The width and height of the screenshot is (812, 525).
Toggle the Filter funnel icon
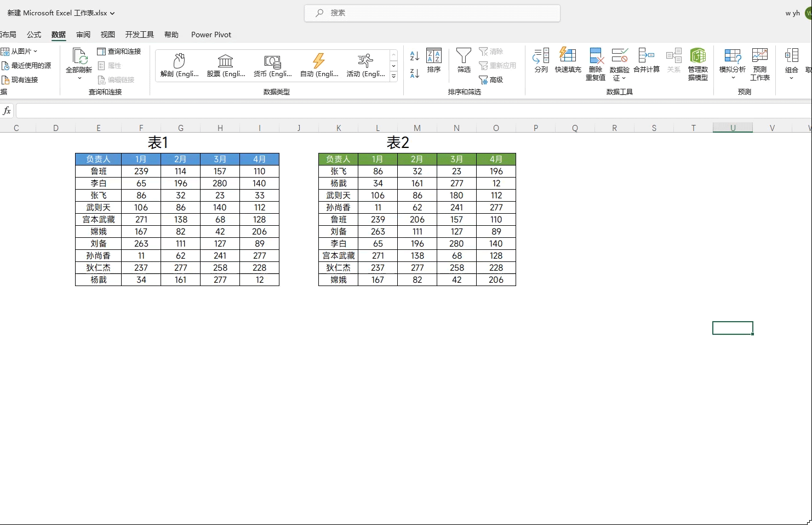(464, 55)
